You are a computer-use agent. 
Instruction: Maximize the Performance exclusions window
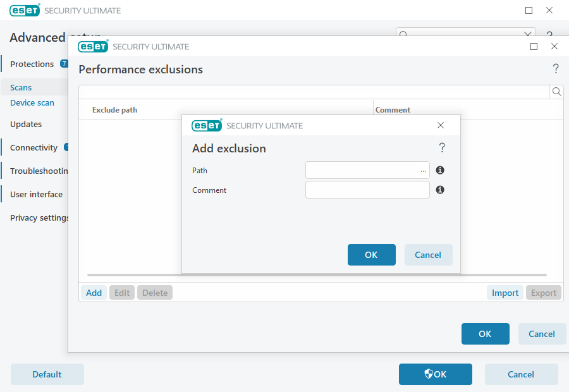[x=534, y=46]
